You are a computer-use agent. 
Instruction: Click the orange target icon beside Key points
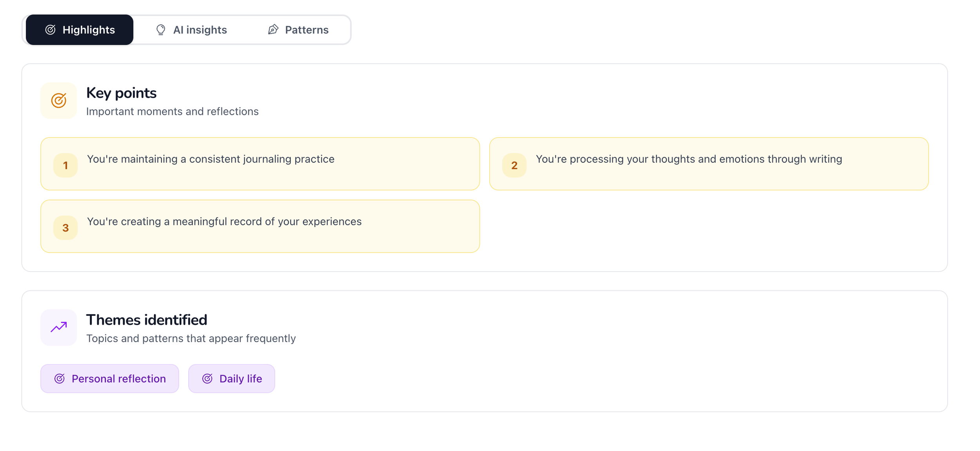[x=59, y=101]
